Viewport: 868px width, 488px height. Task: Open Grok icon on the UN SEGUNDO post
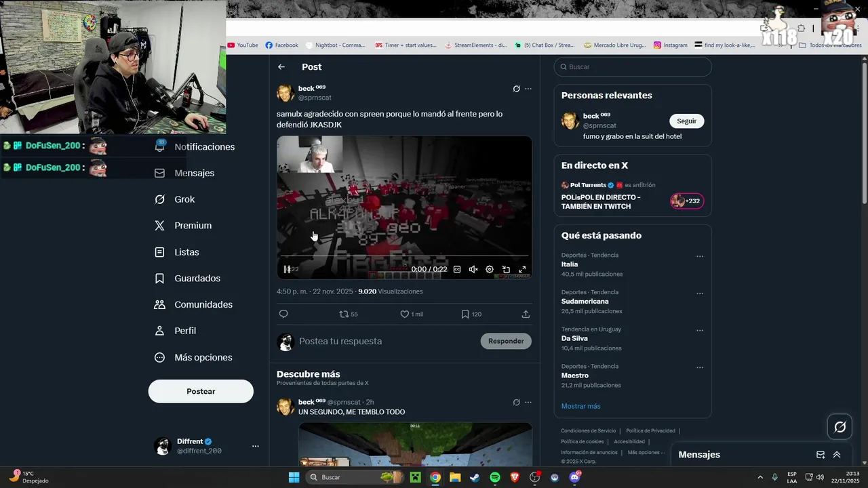pyautogui.click(x=516, y=402)
